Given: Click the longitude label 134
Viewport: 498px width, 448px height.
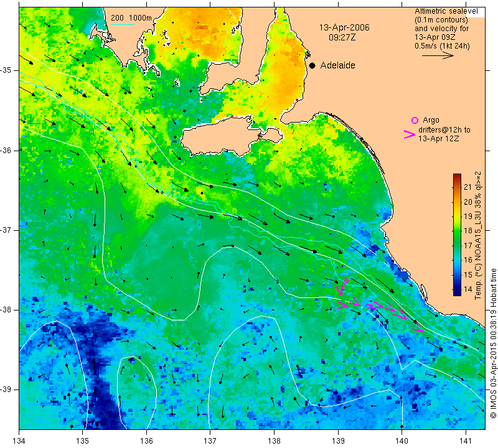Looking at the screenshot, I should coord(19,441).
